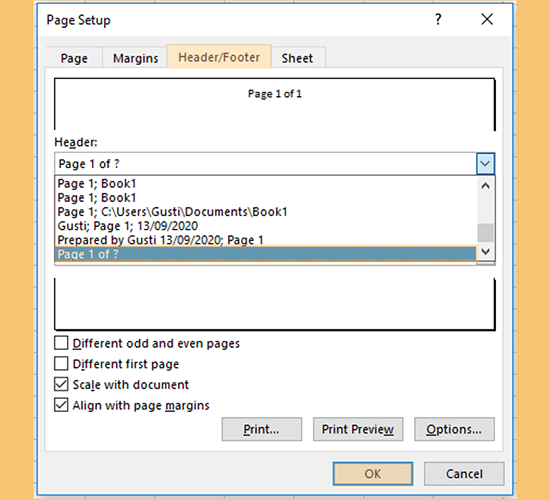The image size is (550, 500).
Task: Enable Different odd and even pages
Action: click(x=61, y=343)
